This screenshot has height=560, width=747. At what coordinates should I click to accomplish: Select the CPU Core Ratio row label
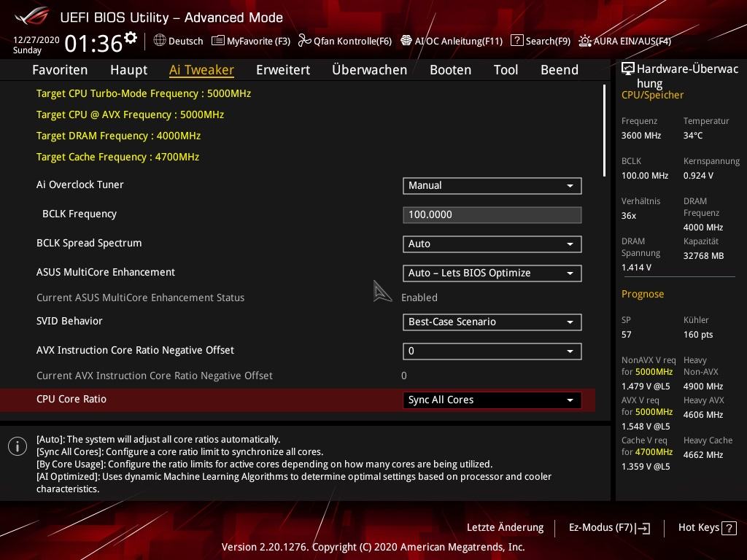click(x=71, y=399)
